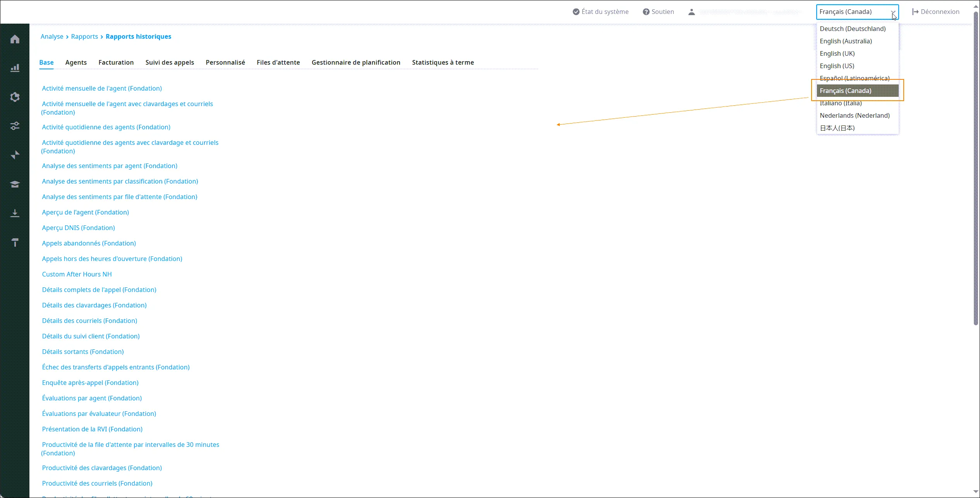The width and height of the screenshot is (980, 498).
Task: Open the graduation cap training icon
Action: (15, 184)
